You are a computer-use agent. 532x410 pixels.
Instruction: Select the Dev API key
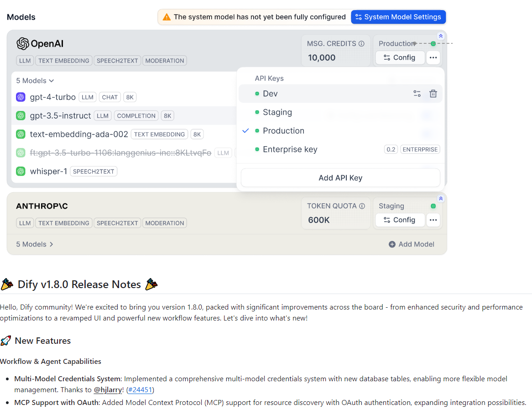270,94
